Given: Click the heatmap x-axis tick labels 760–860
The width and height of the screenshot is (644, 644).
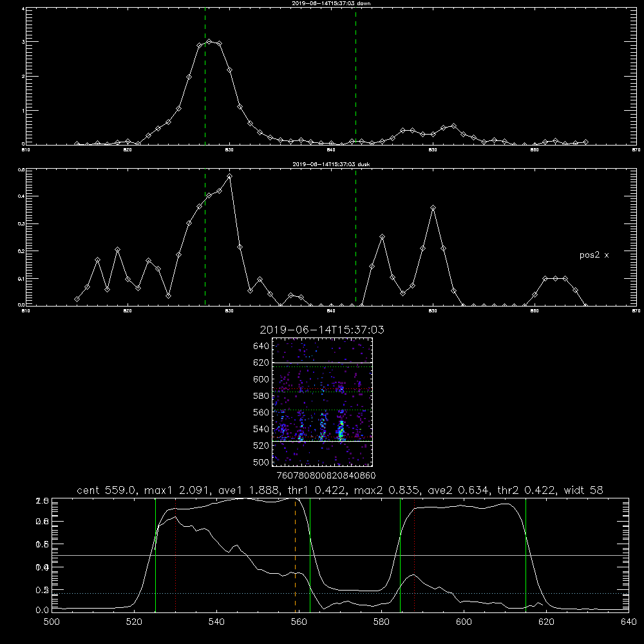Looking at the screenshot, I should point(327,475).
